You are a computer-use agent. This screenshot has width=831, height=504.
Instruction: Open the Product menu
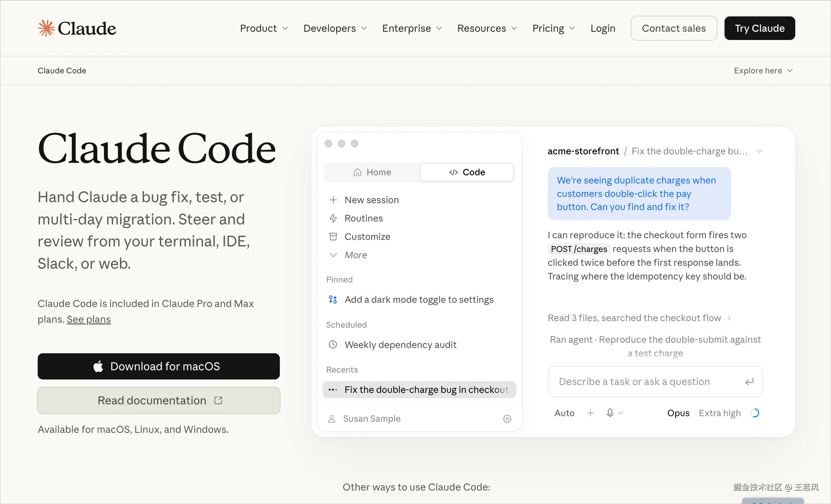tap(264, 28)
